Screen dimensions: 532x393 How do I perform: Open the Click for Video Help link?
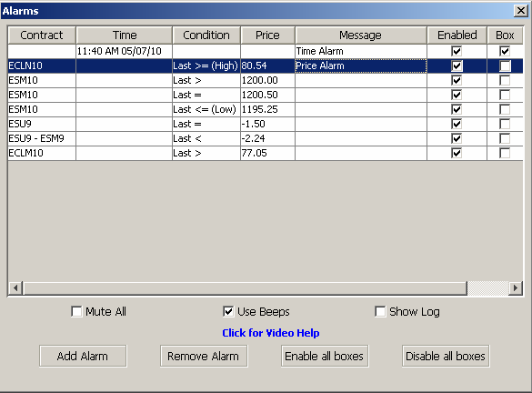(271, 333)
